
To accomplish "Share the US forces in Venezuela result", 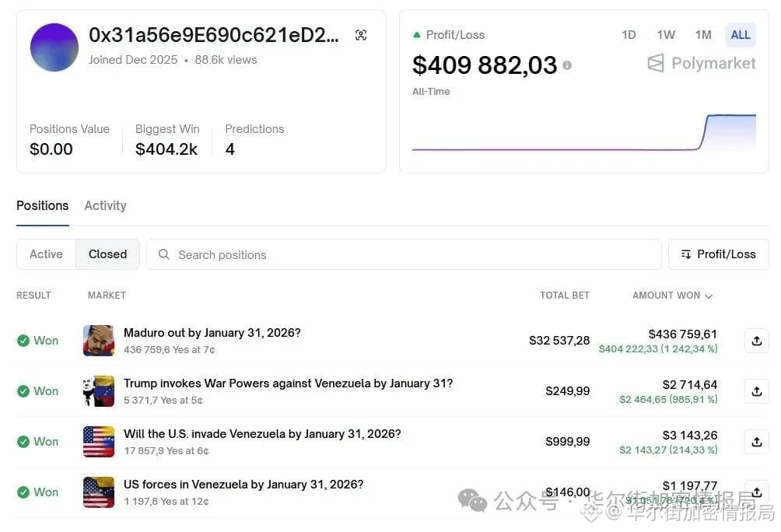I will tap(756, 492).
